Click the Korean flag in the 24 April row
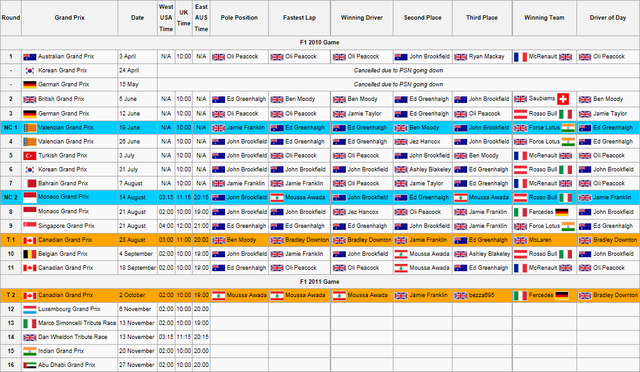Screen dimensions: 640x372 click(30, 71)
